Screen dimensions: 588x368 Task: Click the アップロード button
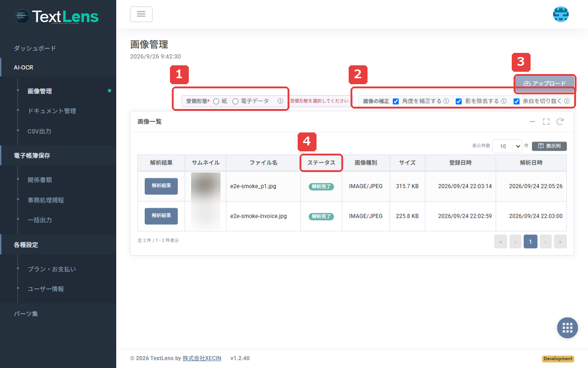[x=545, y=84]
